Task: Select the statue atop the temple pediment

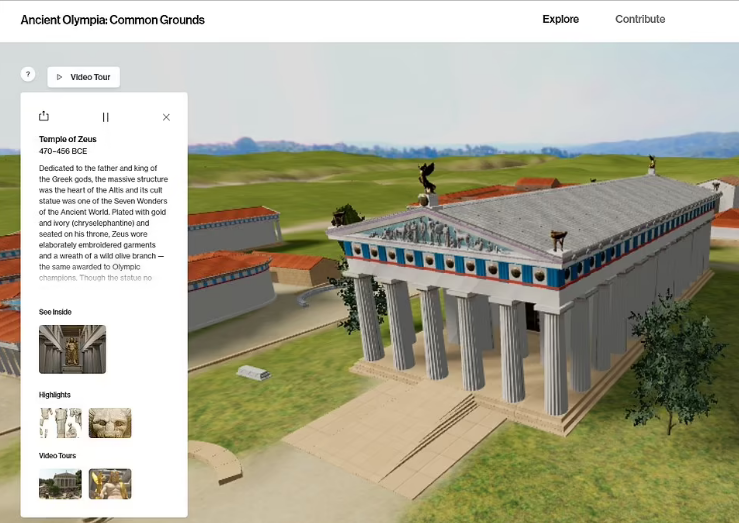Action: (x=427, y=178)
